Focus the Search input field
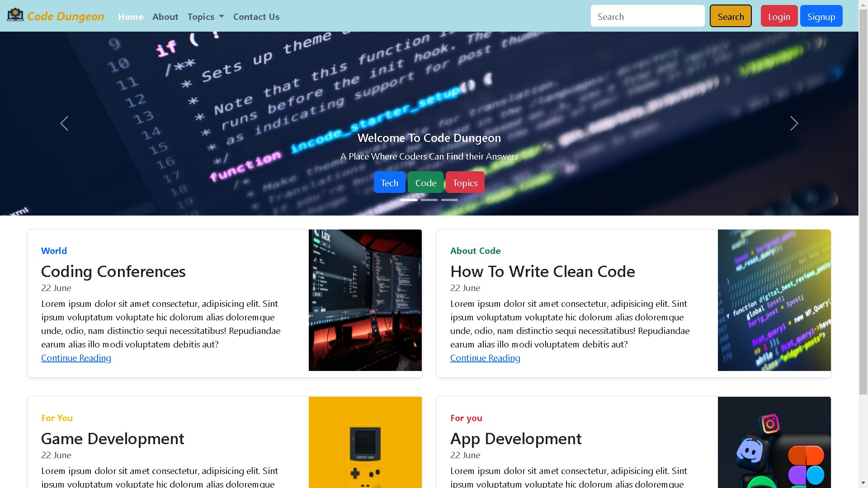Screen dimensions: 868x488 click(647, 16)
